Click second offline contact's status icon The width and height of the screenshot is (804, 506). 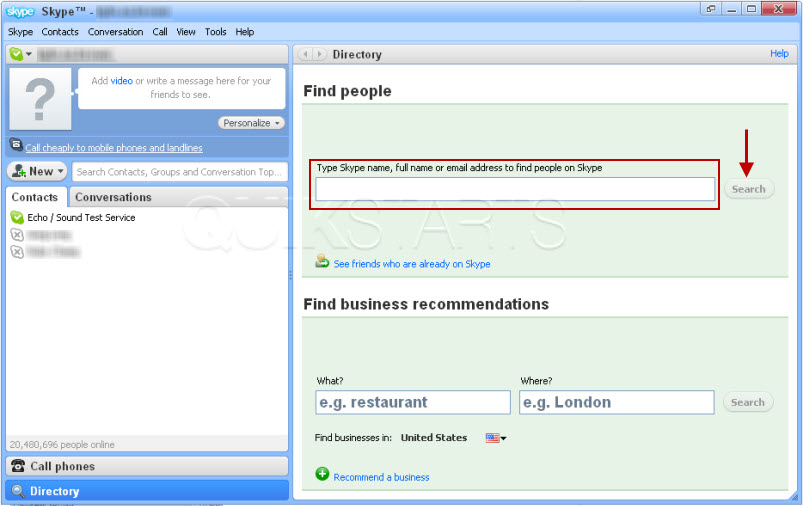(x=17, y=252)
